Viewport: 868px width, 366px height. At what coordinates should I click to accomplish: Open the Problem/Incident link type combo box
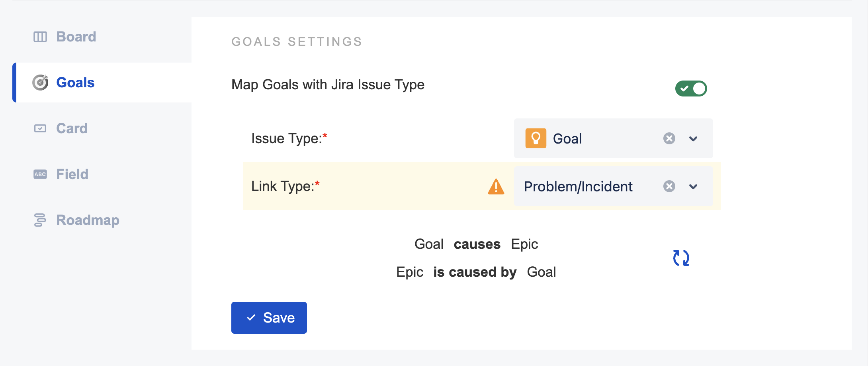pos(585,187)
